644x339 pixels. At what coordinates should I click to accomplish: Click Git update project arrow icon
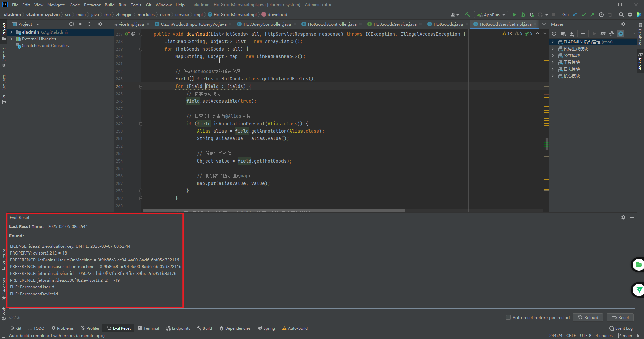pos(575,15)
